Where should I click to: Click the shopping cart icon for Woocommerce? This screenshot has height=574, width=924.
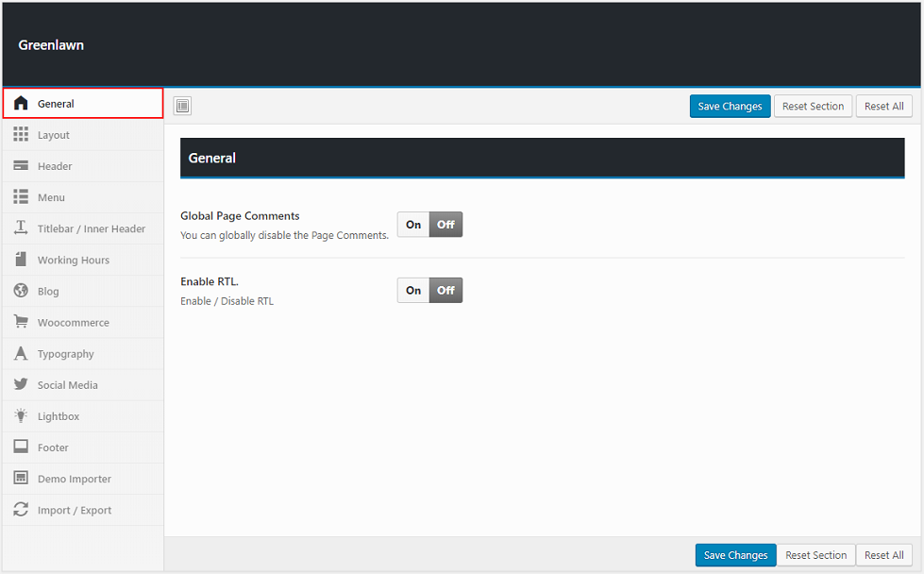point(21,322)
